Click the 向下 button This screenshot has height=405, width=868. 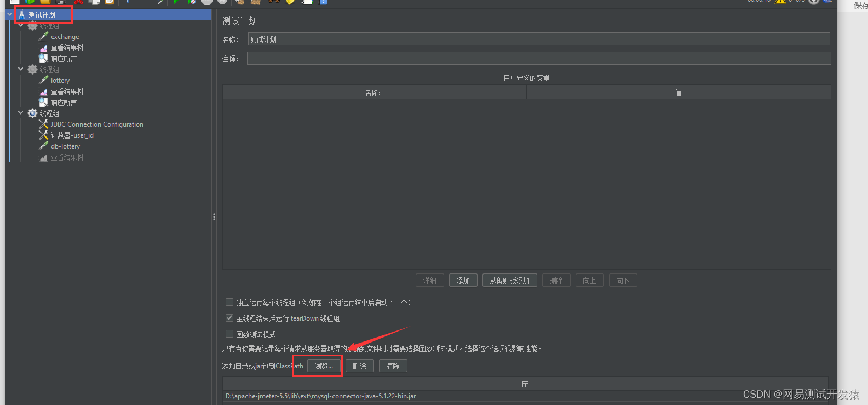[x=623, y=281]
